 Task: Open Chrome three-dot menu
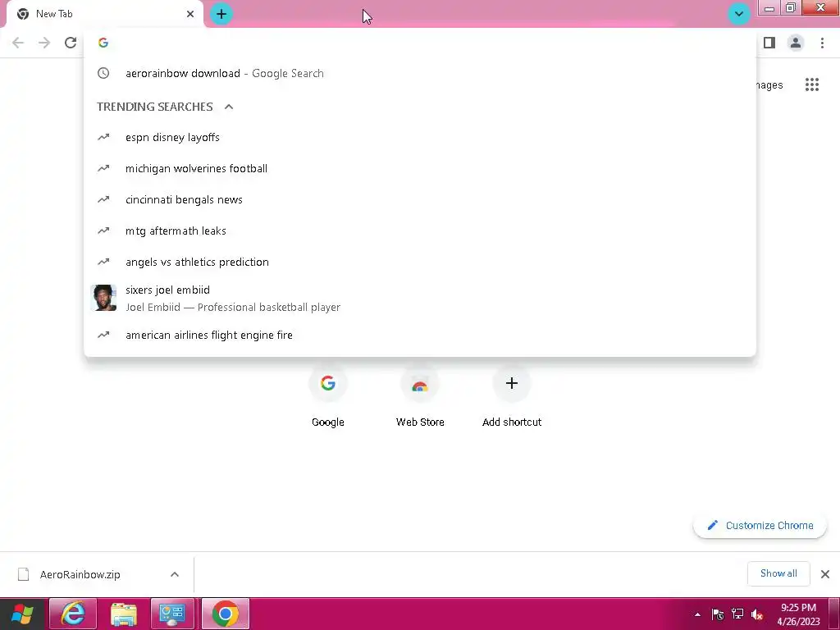[822, 43]
